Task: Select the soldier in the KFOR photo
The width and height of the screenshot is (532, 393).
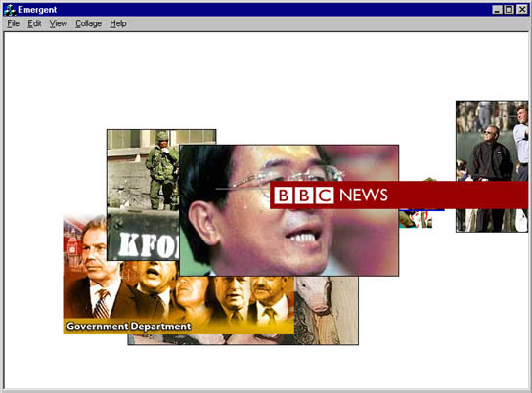Action: pyautogui.click(x=162, y=170)
